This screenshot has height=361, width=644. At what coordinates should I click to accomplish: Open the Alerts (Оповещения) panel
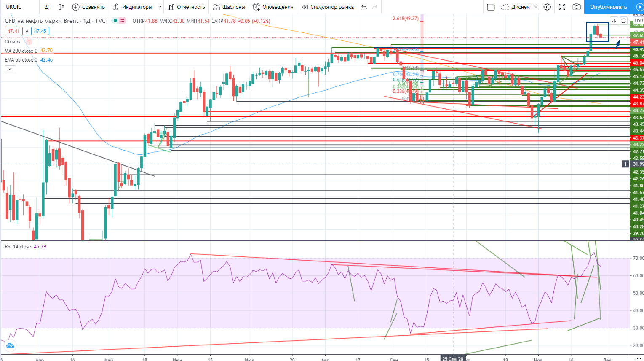[x=273, y=7]
